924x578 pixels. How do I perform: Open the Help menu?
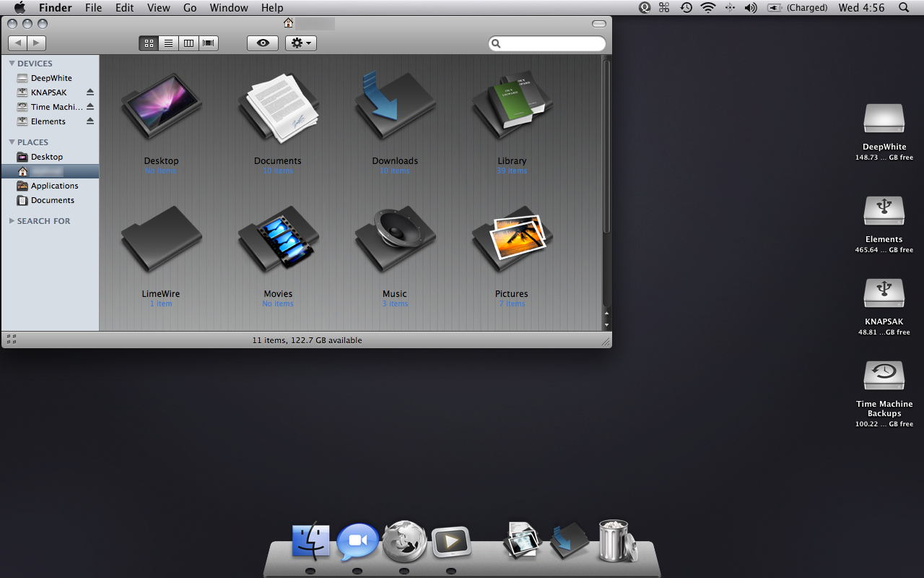click(x=272, y=8)
